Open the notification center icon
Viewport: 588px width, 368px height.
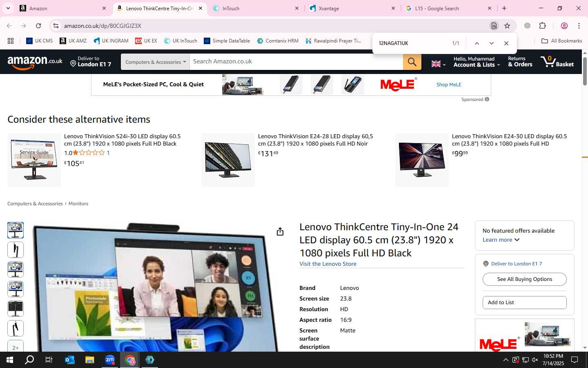click(x=575, y=360)
